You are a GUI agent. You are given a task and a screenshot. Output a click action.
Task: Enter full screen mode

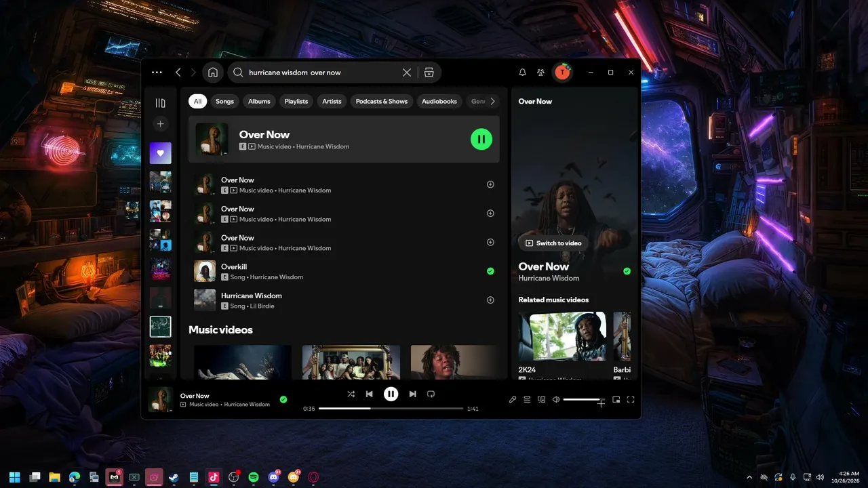tap(631, 400)
